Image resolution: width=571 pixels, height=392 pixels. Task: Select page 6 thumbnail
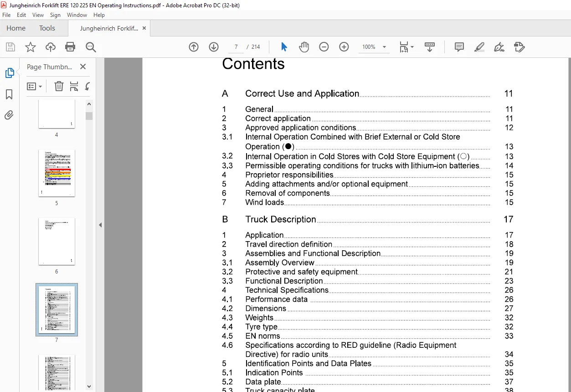coord(57,241)
